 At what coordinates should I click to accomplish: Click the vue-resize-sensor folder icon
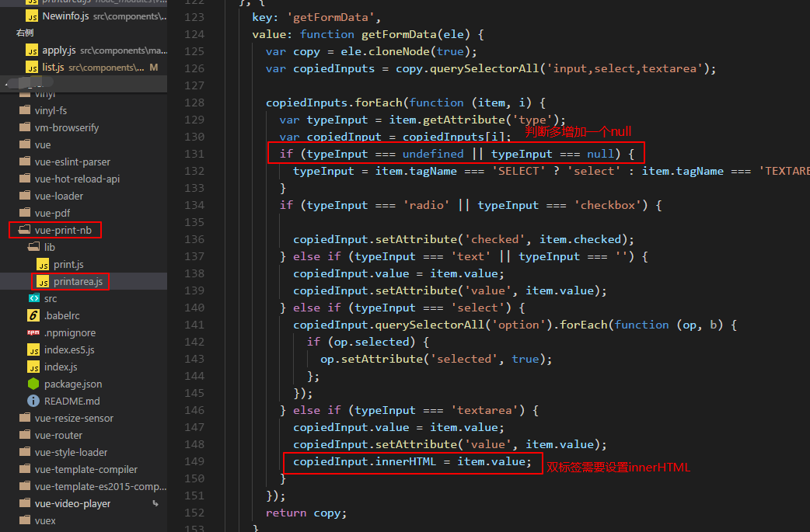coord(25,417)
